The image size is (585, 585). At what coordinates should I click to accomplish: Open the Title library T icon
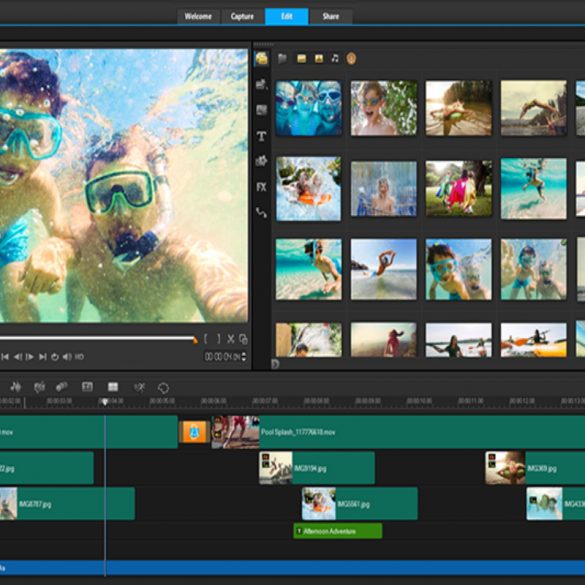[x=262, y=136]
